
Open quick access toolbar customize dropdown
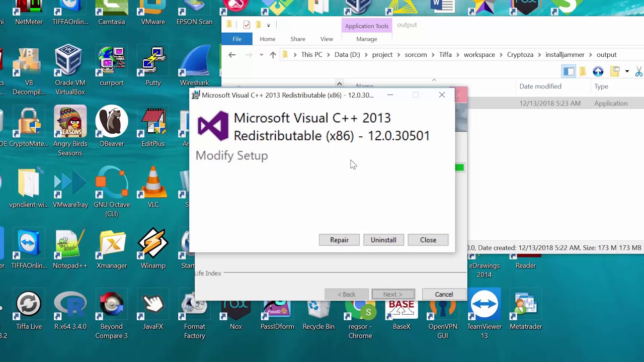268,25
